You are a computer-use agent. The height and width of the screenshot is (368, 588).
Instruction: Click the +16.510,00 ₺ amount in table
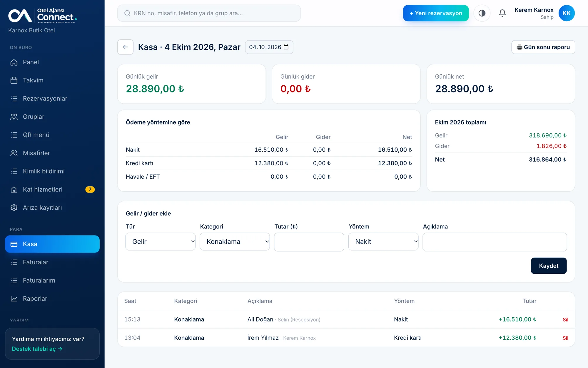[x=517, y=319]
